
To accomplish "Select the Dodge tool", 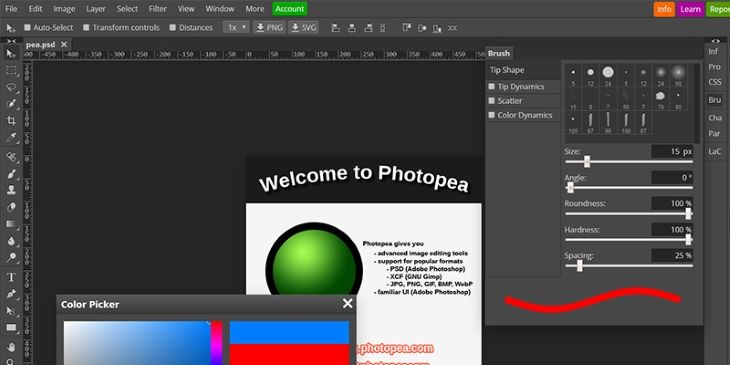I will tap(11, 257).
